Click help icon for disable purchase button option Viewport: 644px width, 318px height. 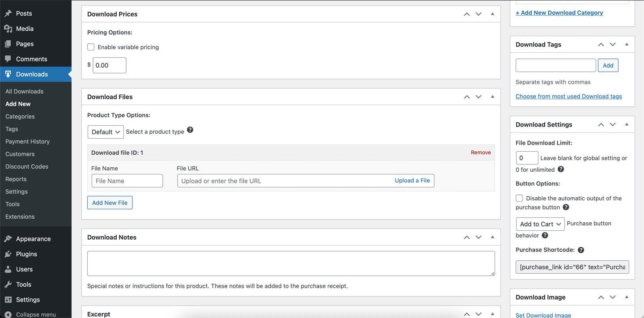[x=566, y=207]
